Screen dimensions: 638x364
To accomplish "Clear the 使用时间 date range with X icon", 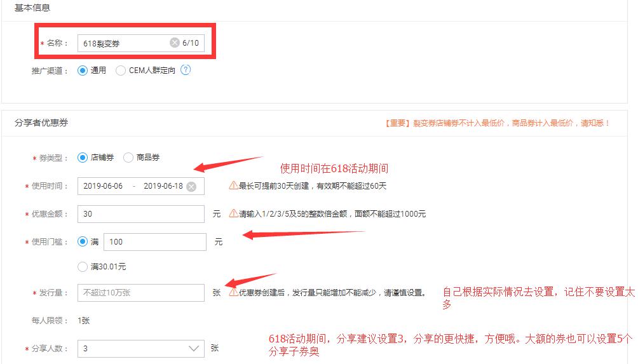I will pos(191,186).
